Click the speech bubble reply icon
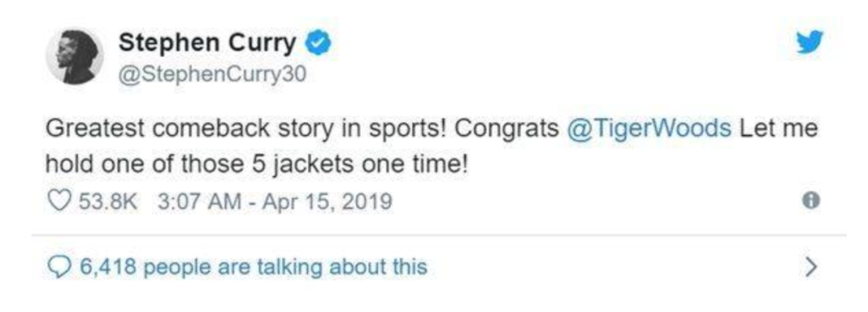The width and height of the screenshot is (868, 312). [59, 269]
